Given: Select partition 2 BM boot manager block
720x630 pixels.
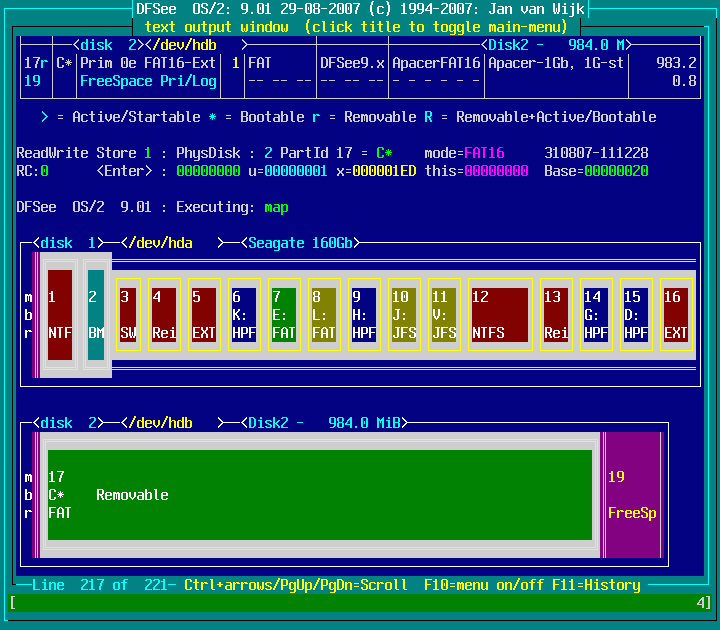Looking at the screenshot, I should point(96,314).
